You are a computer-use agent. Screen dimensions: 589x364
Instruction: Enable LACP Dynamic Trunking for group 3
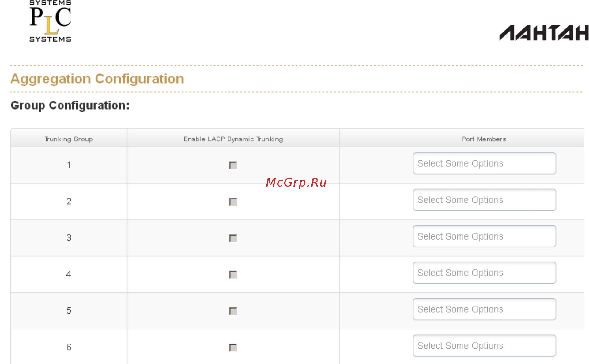tap(233, 238)
